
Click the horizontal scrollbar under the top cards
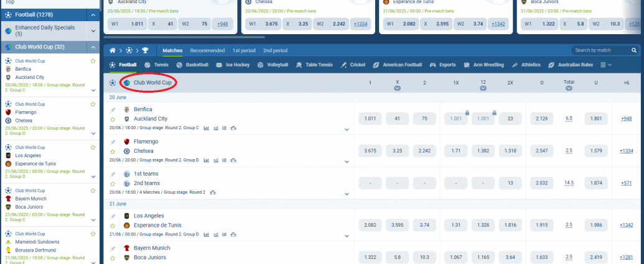click(x=185, y=37)
